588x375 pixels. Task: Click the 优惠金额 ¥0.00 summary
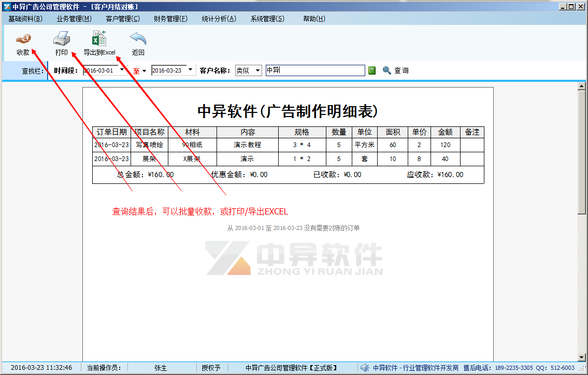pyautogui.click(x=239, y=175)
